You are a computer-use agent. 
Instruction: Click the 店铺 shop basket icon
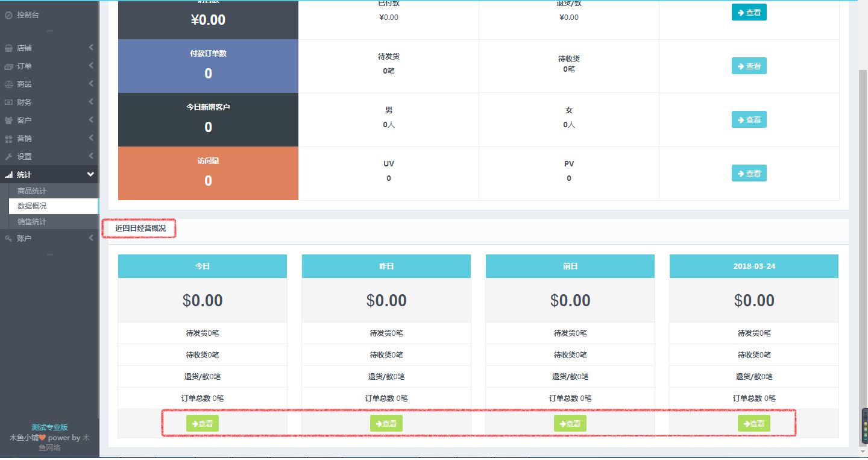pos(8,48)
